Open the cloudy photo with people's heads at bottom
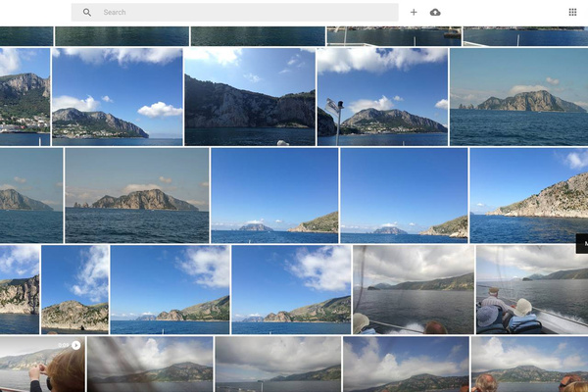 coord(529,365)
